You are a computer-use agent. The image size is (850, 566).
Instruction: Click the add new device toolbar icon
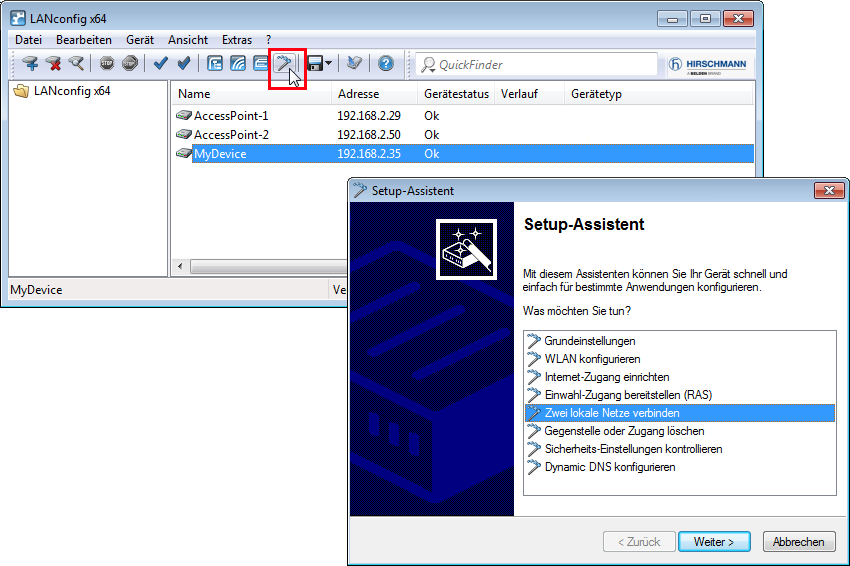pyautogui.click(x=31, y=64)
